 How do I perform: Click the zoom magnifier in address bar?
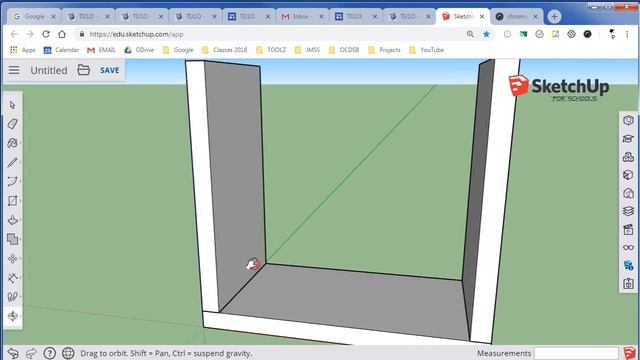[x=471, y=34]
